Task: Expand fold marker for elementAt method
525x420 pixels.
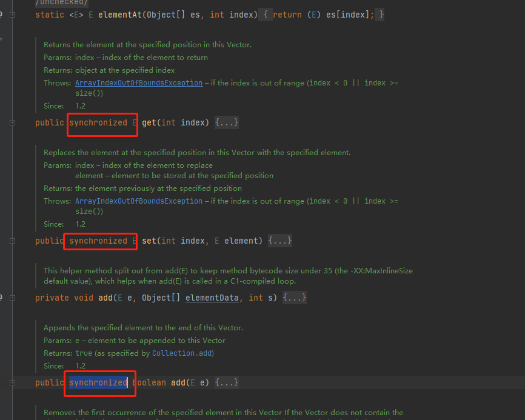Action: pos(12,14)
